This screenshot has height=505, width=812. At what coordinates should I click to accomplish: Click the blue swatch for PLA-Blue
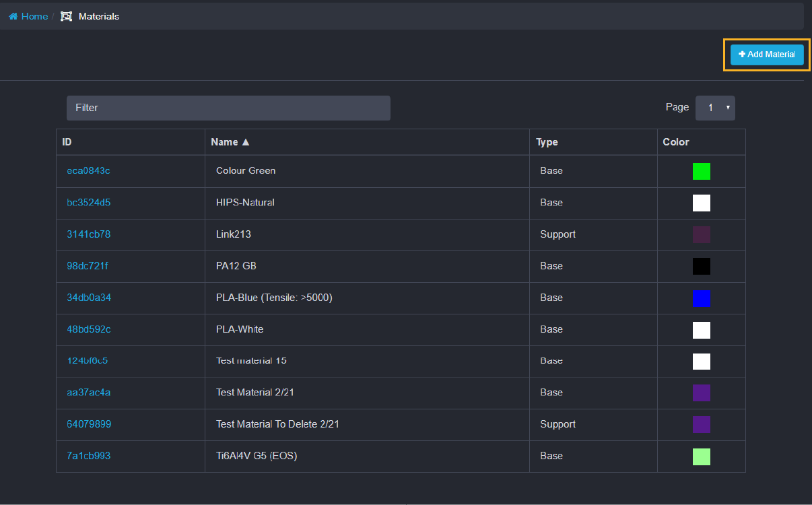[701, 298]
